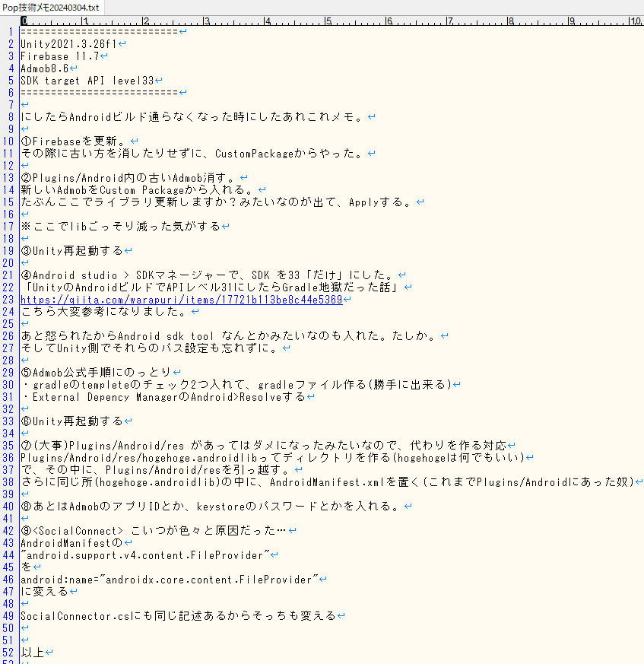Click line about gradleのtempleteのチェック

click(x=236, y=385)
